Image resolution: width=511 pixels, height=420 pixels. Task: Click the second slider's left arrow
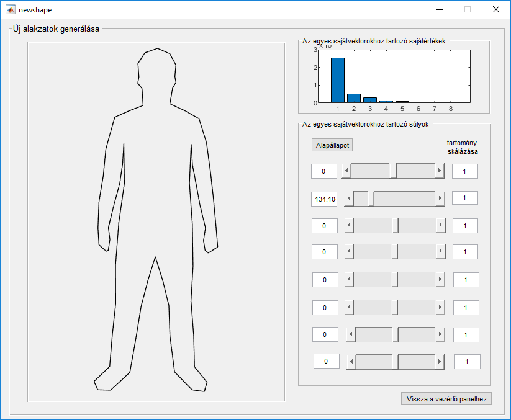point(349,199)
